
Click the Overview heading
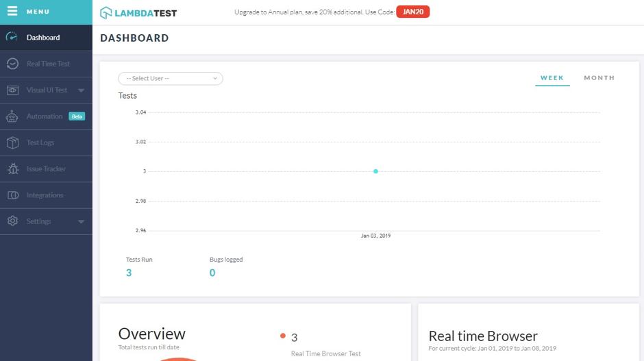pos(152,334)
